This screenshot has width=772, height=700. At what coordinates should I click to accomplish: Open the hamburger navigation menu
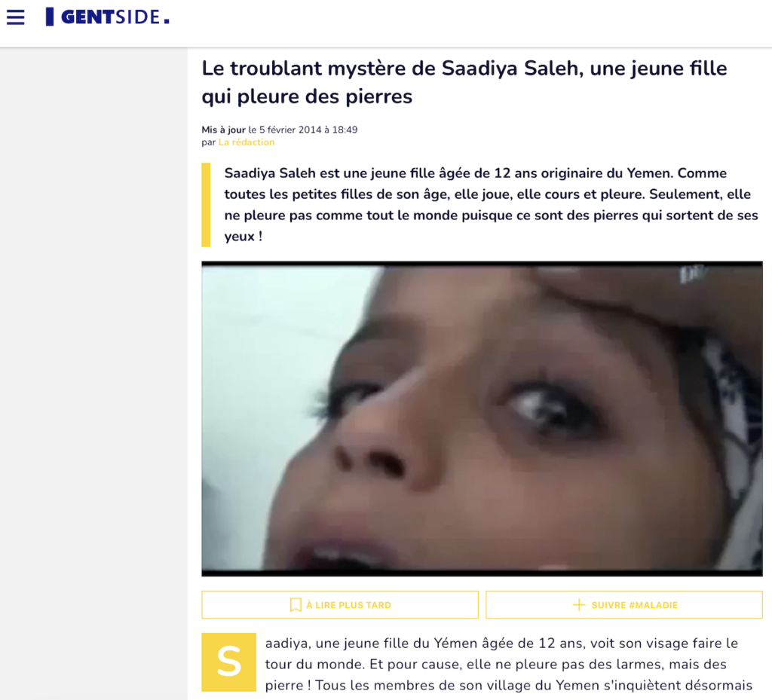[x=15, y=17]
